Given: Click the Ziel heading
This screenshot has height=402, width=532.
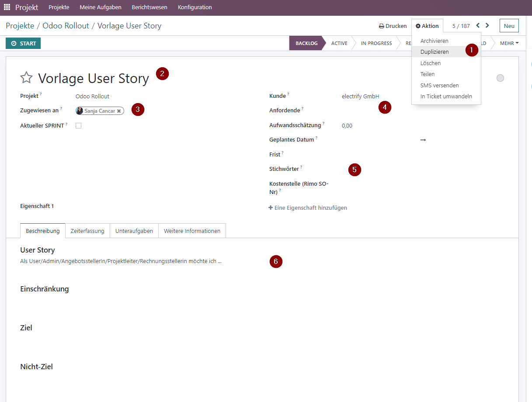Looking at the screenshot, I should click(26, 328).
